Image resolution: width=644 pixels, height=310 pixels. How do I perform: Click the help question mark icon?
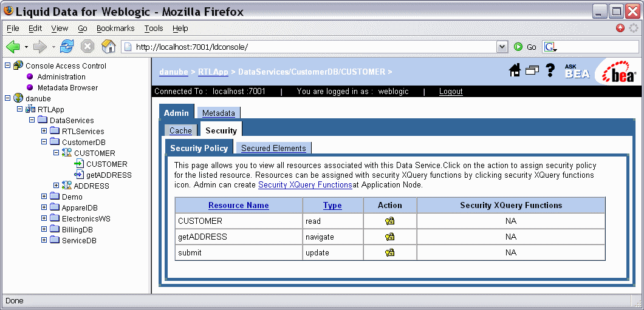(x=550, y=71)
